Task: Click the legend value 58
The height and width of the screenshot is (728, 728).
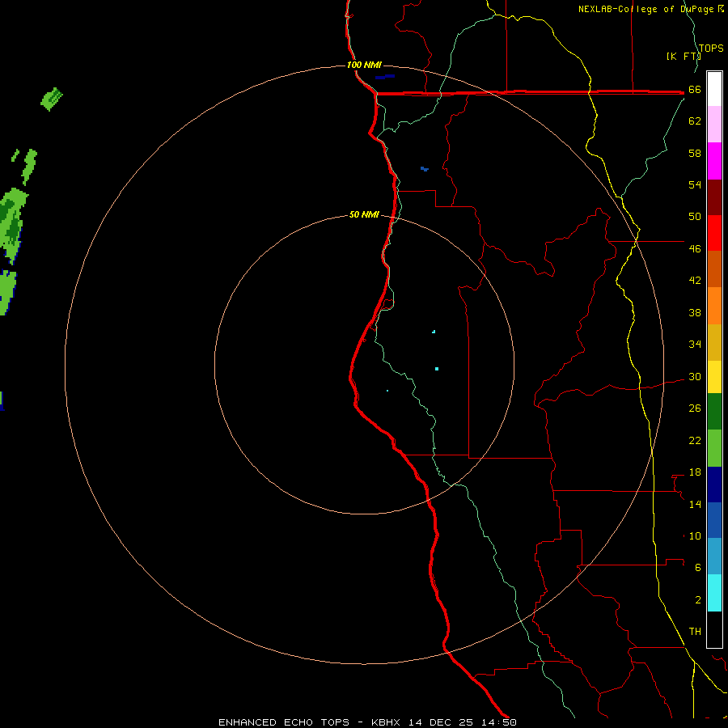Action: (x=695, y=153)
